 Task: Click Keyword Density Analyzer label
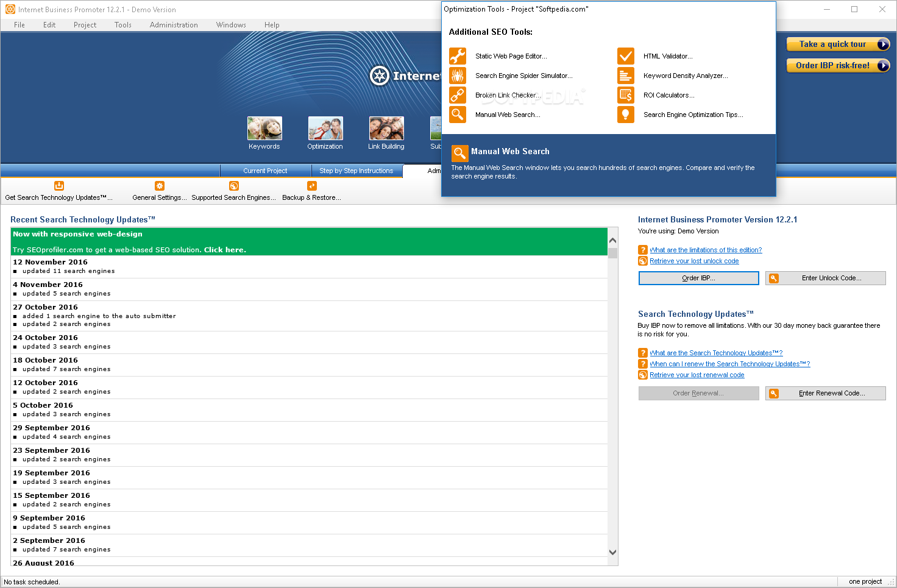click(686, 76)
